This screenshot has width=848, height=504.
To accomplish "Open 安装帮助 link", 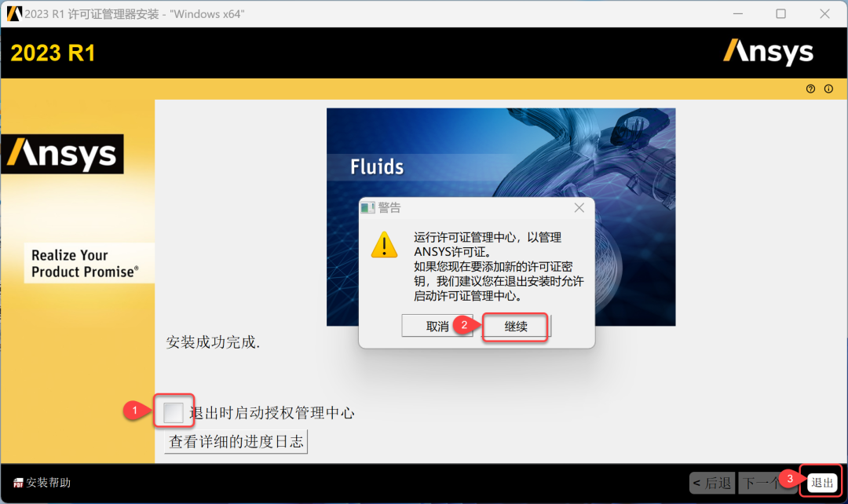I will tap(48, 482).
